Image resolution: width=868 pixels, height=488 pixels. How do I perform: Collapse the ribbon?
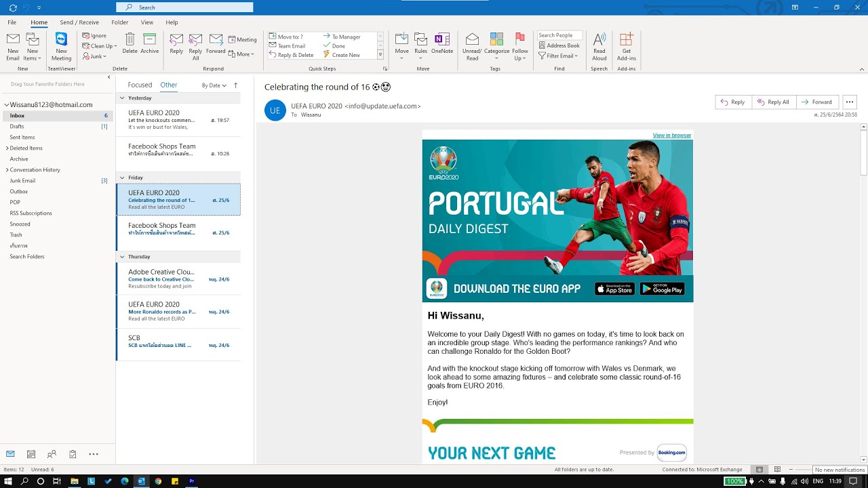point(862,68)
